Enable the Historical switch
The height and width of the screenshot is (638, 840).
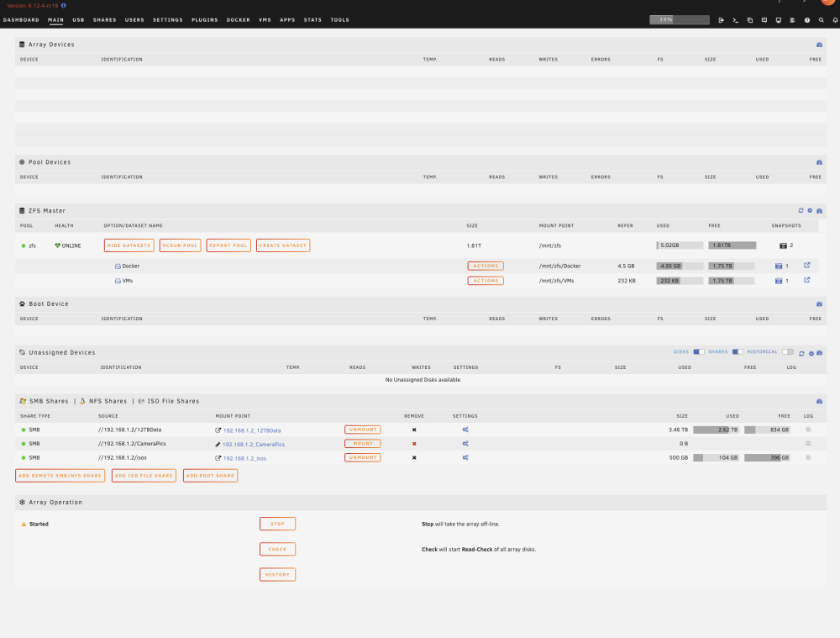(x=788, y=352)
